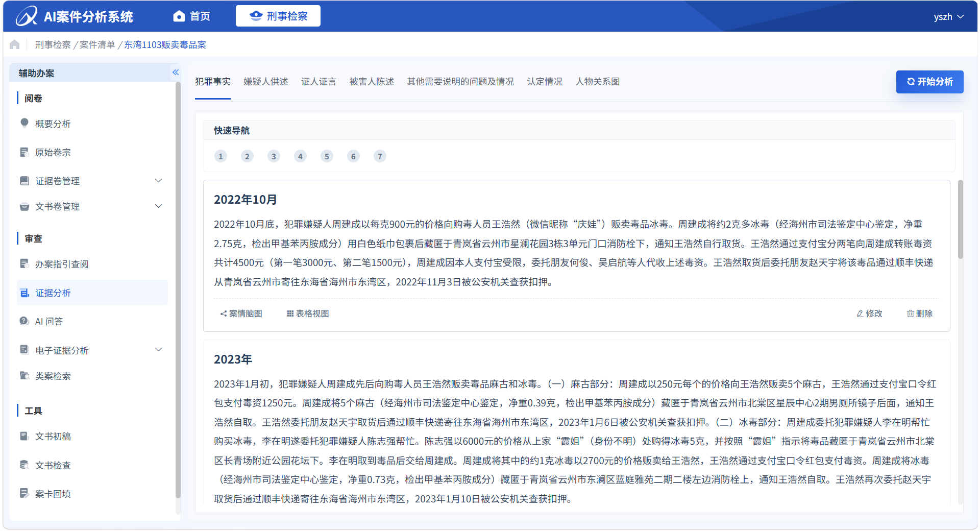Click the 快速导航 header
Viewport: 980px width, 531px height.
click(x=232, y=131)
